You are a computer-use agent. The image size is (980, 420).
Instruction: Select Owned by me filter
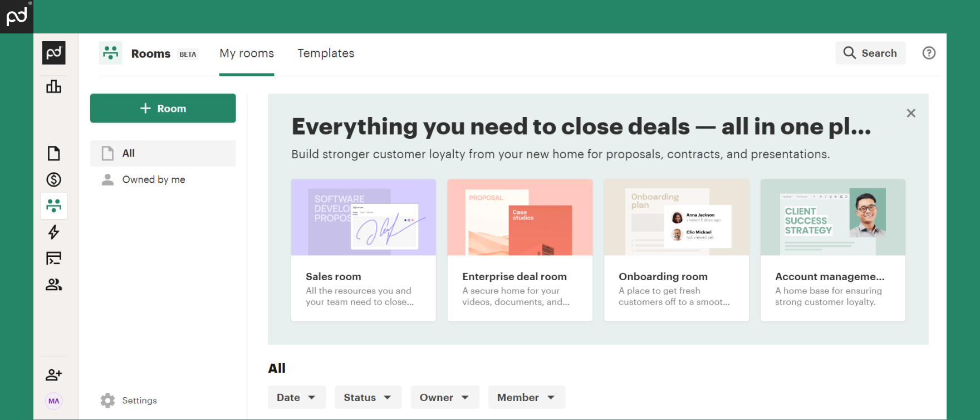[154, 179]
